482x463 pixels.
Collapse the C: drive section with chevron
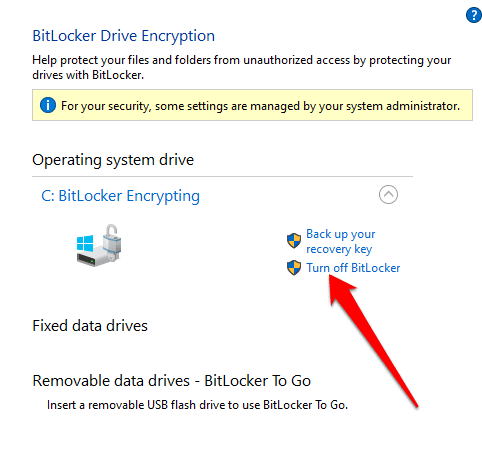tap(388, 195)
